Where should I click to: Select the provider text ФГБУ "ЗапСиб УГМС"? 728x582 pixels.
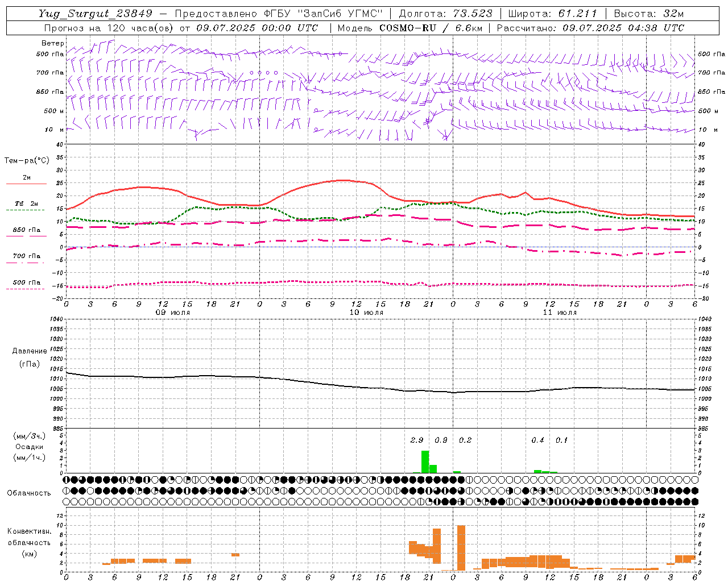click(322, 14)
